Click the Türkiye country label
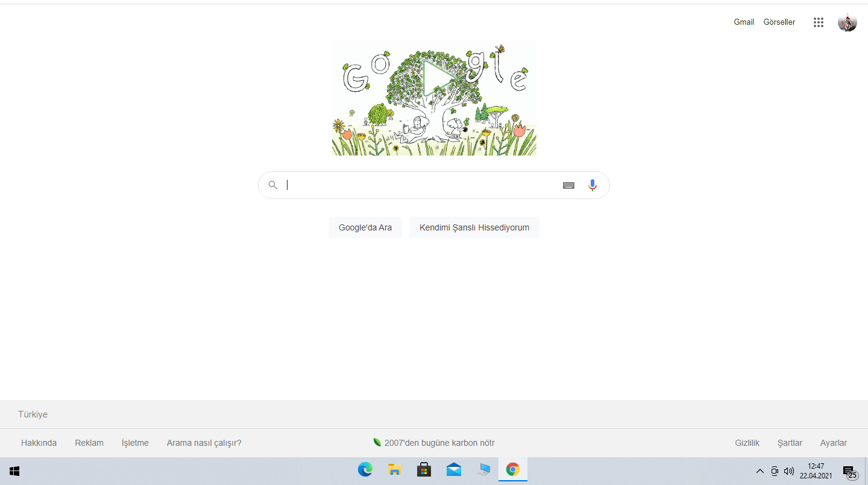The width and height of the screenshot is (868, 485). [33, 414]
